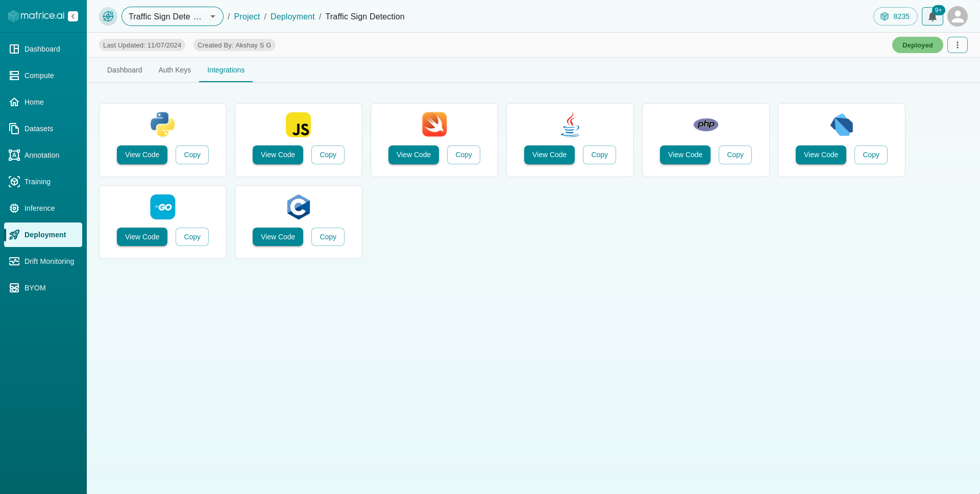Click the Home sidebar icon

coord(14,102)
